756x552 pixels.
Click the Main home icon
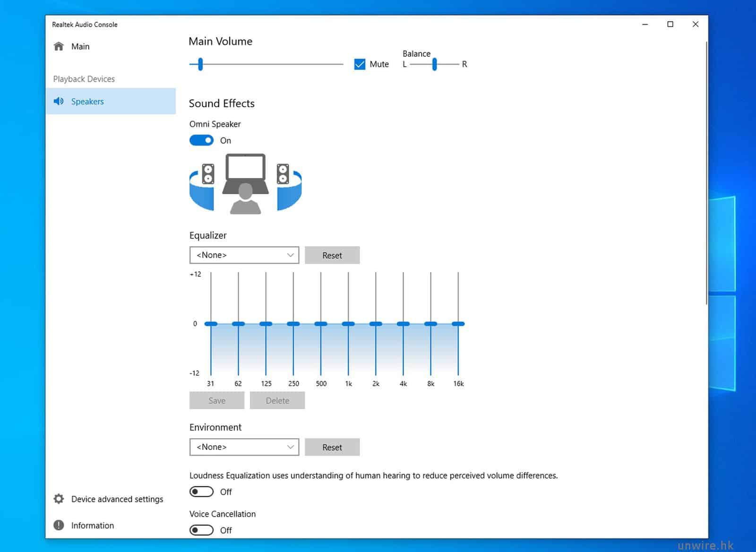click(59, 46)
